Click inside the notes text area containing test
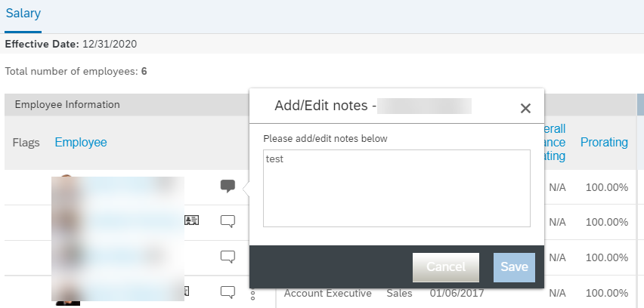This screenshot has width=644, height=308. coord(397,188)
